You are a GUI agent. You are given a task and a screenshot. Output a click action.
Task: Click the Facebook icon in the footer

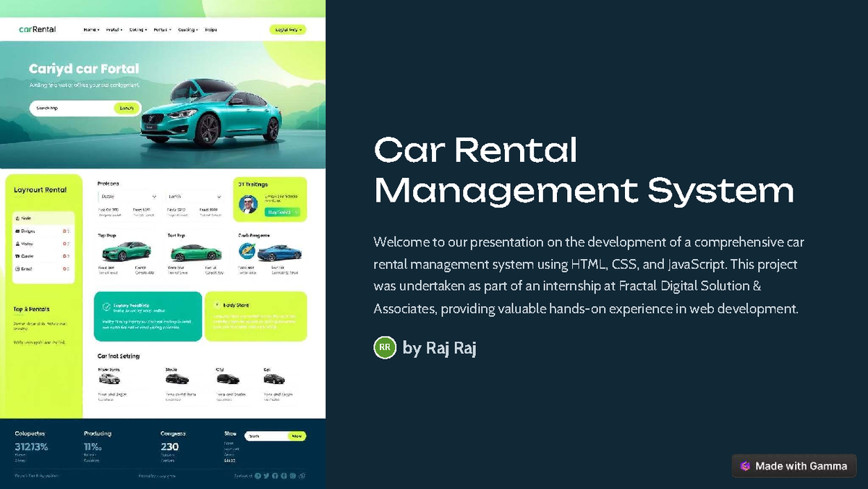tap(275, 475)
